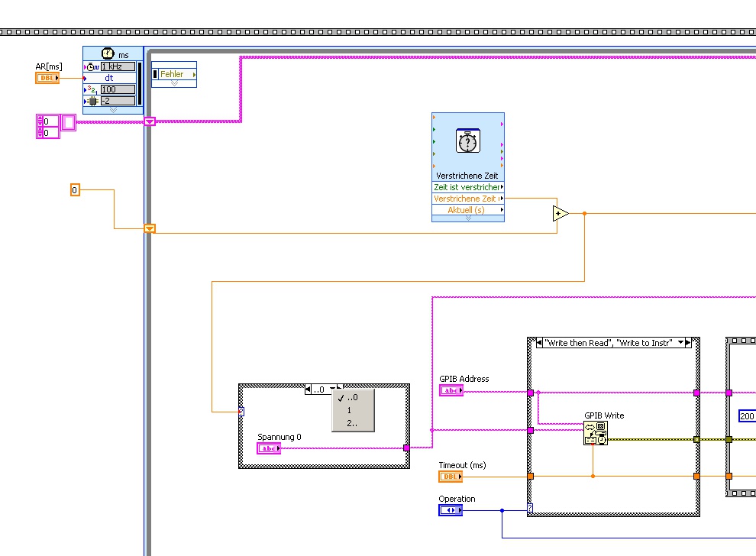
Task: Select the GPIB Address string terminal
Action: (451, 390)
